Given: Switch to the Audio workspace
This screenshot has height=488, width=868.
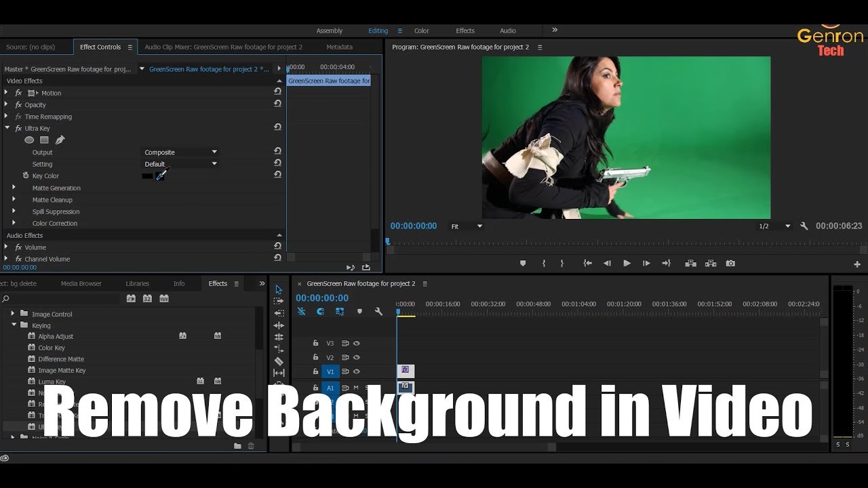Looking at the screenshot, I should (508, 30).
